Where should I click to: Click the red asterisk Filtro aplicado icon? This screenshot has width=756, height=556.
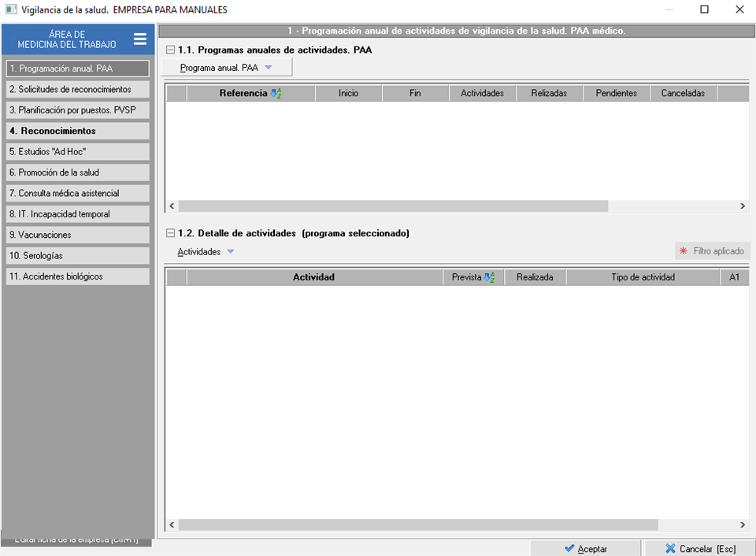click(x=683, y=251)
